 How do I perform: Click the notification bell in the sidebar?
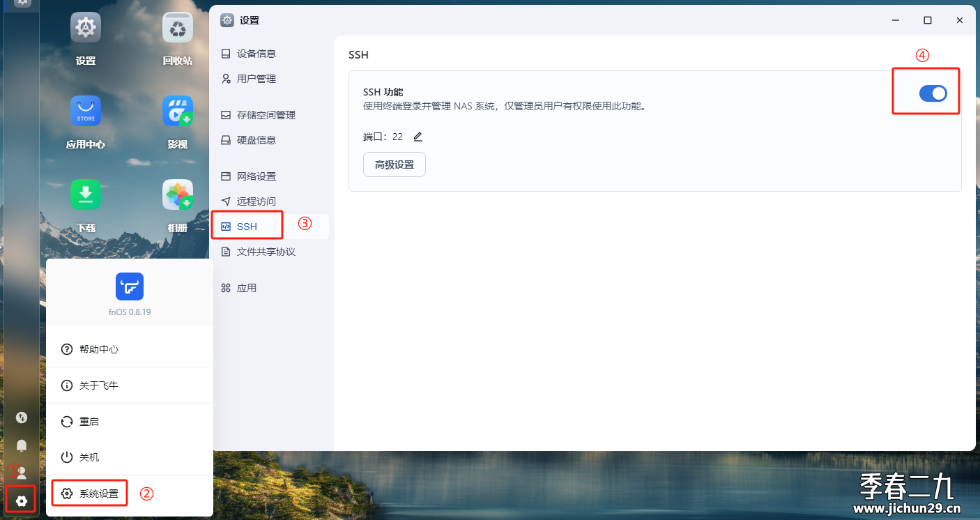[x=22, y=445]
